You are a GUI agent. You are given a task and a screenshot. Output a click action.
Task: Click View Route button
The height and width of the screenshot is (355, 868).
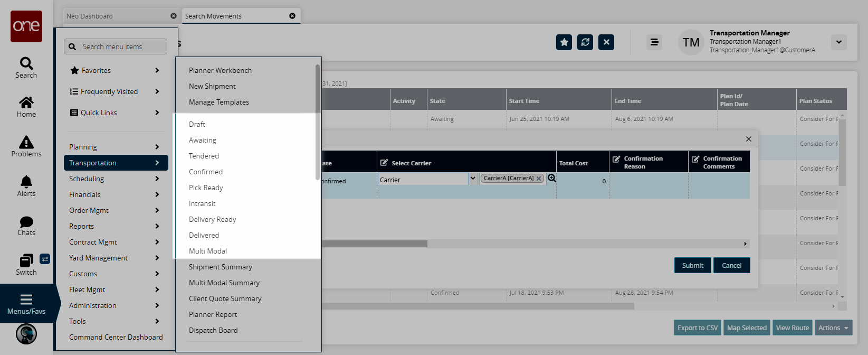click(x=792, y=328)
